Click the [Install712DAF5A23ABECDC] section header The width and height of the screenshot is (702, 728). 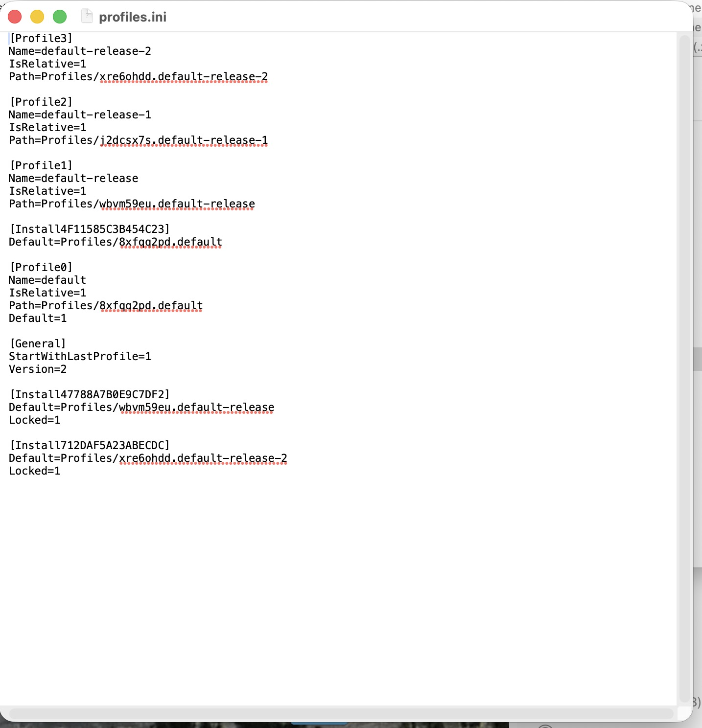point(90,445)
